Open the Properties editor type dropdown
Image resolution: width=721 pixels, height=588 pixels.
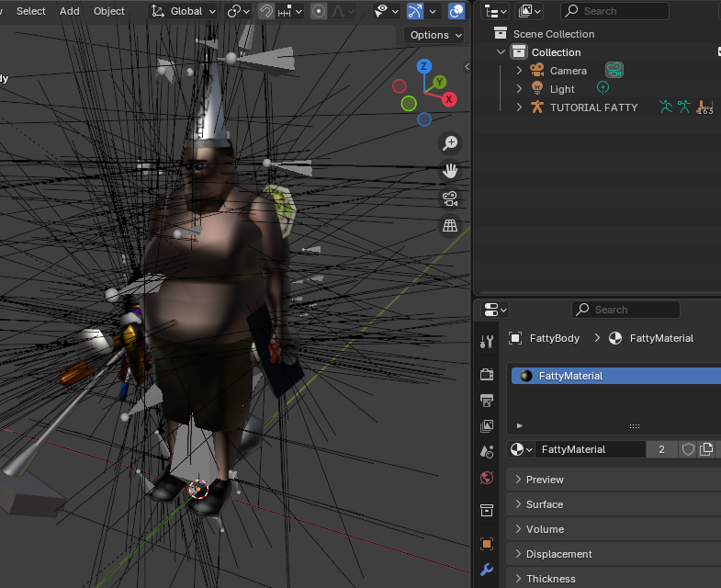coord(495,310)
